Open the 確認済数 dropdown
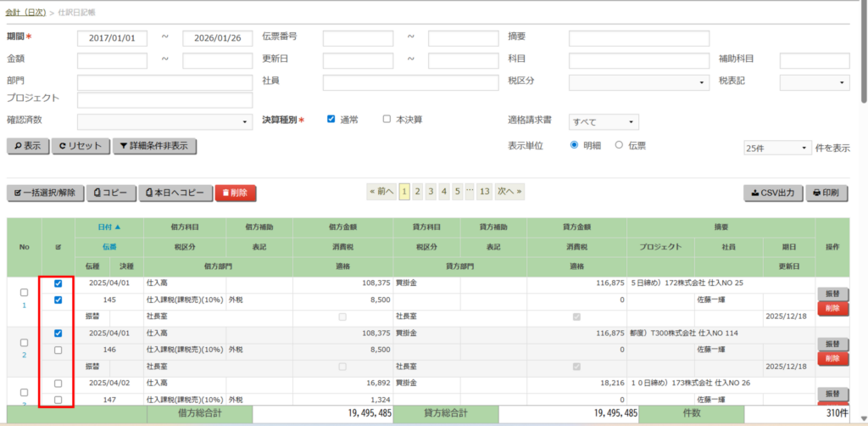The height and width of the screenshot is (426, 868). [164, 122]
